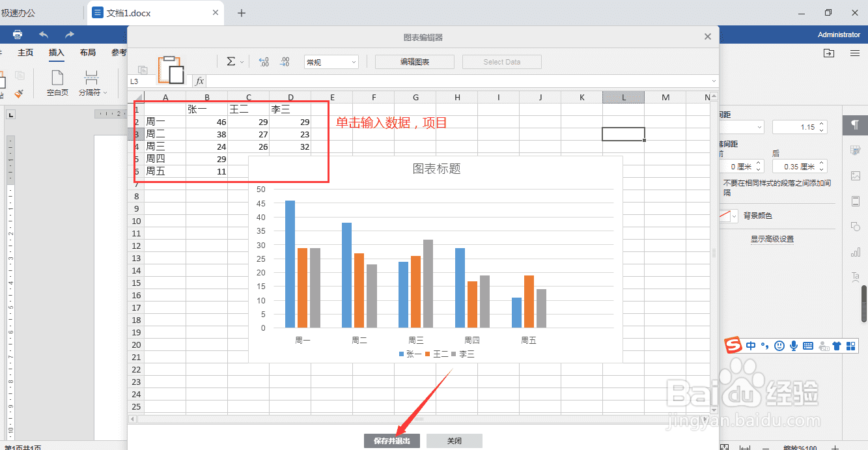Click the formula bar input field
Image resolution: width=868 pixels, height=450 pixels.
(458, 81)
